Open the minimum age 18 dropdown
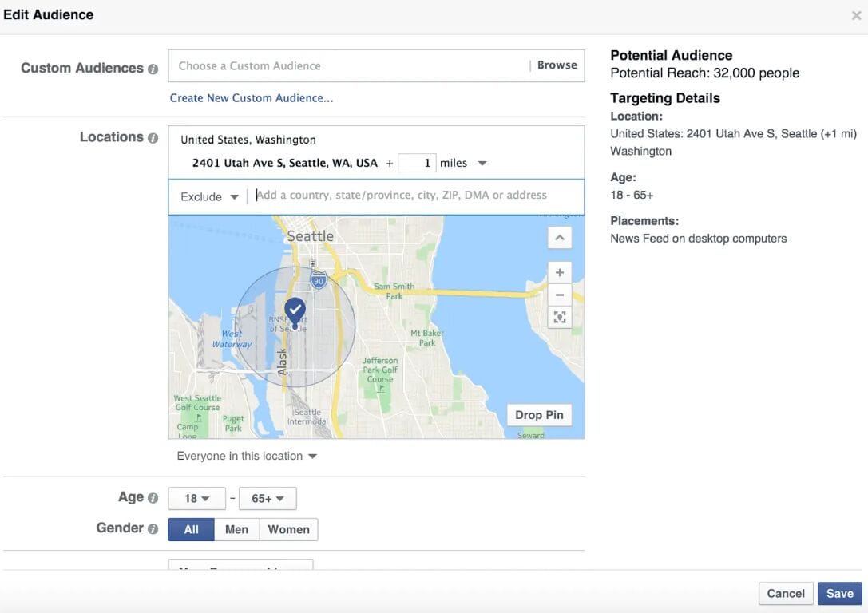Image resolution: width=868 pixels, height=613 pixels. [197, 499]
